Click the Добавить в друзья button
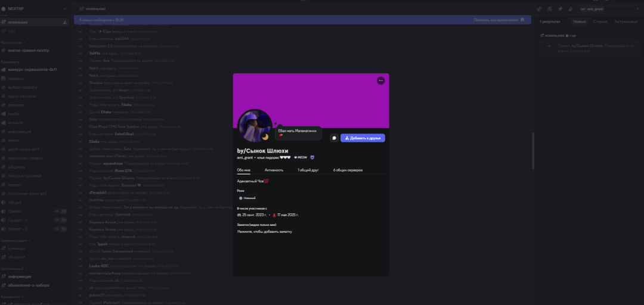644x305 pixels. click(363, 138)
